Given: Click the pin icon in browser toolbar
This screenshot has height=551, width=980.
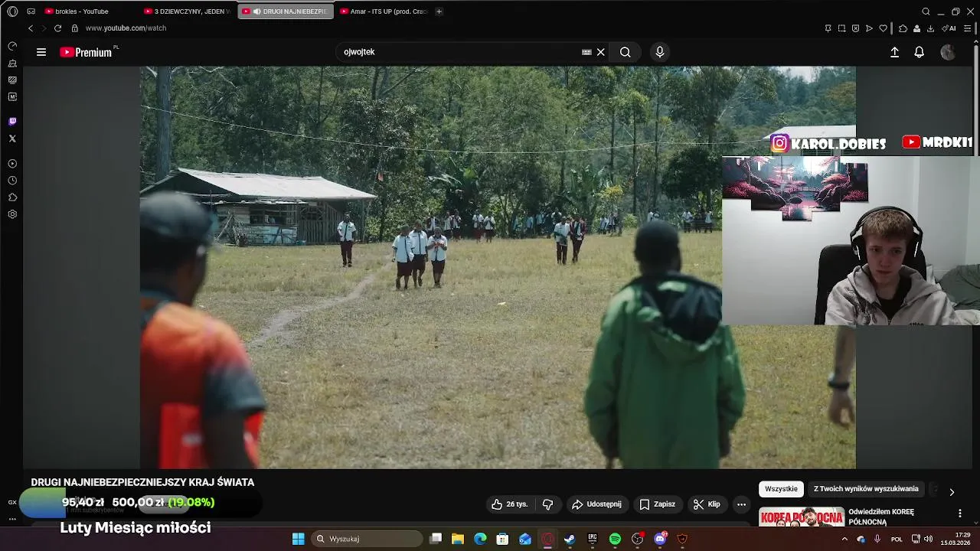Looking at the screenshot, I should pos(828,28).
